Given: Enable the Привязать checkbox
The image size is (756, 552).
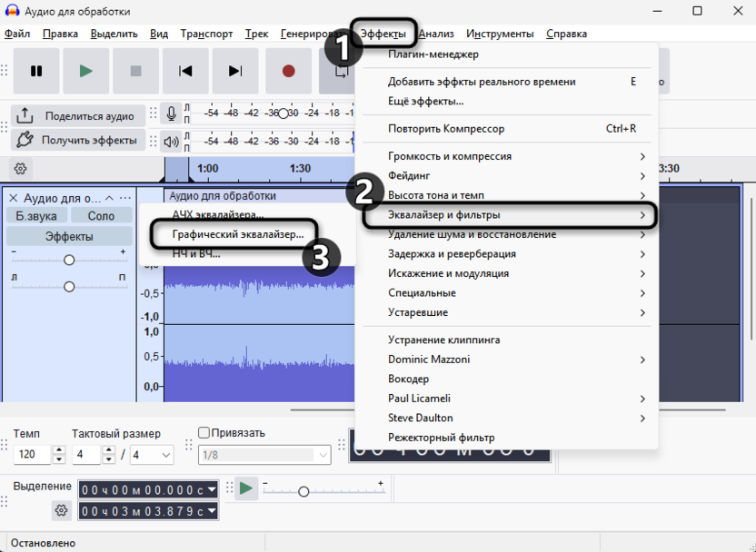Looking at the screenshot, I should [x=202, y=432].
